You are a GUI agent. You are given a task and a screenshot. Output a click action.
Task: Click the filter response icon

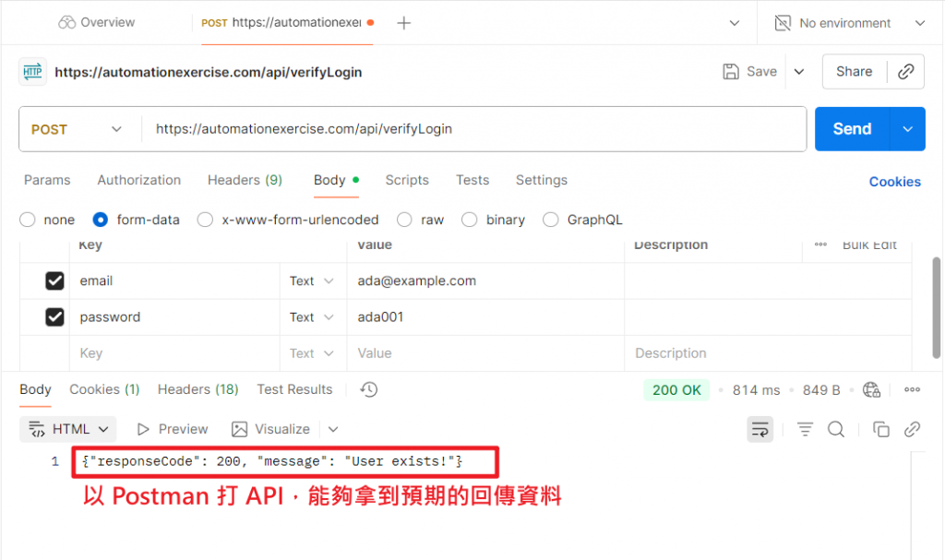point(805,429)
